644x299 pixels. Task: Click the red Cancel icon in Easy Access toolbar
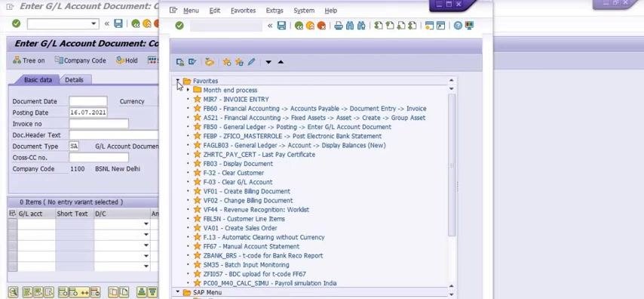tap(321, 26)
